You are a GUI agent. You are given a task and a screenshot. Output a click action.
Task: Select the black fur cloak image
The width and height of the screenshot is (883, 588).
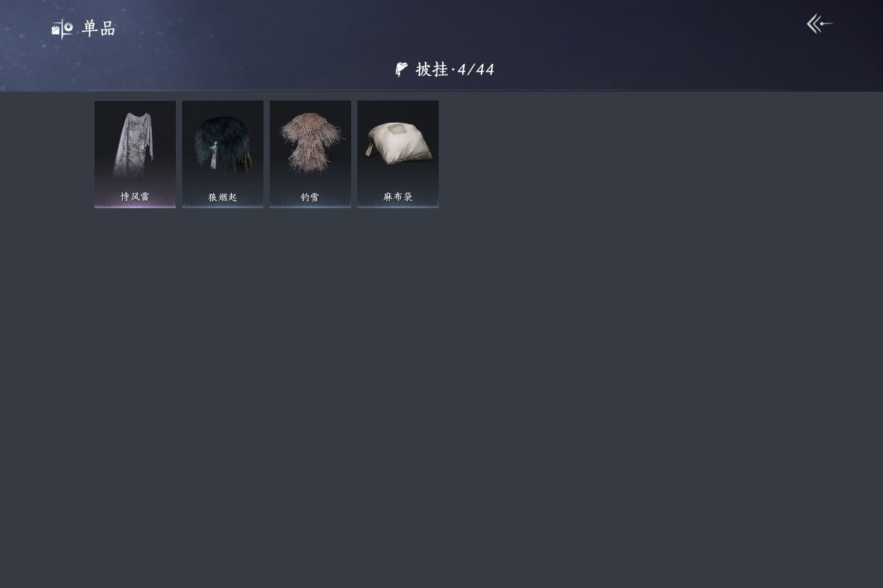(x=222, y=144)
